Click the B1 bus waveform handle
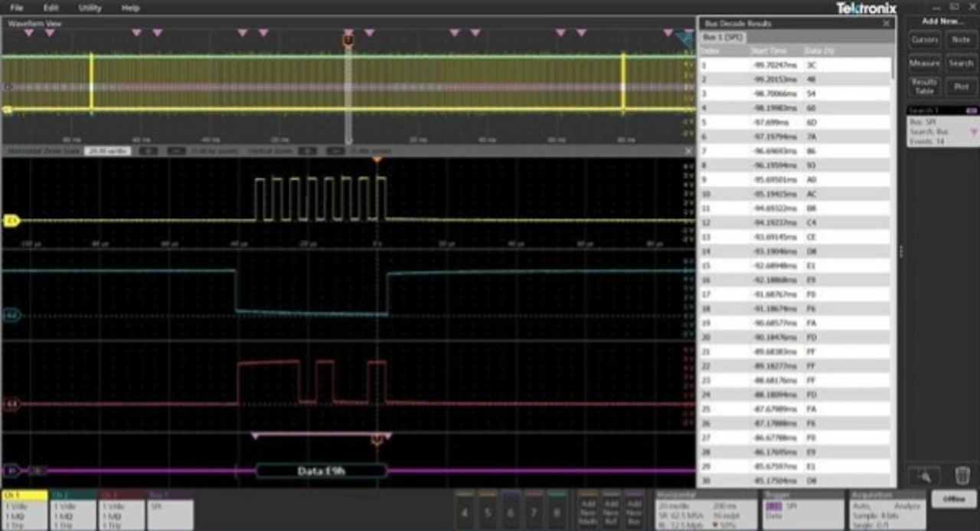 tap(11, 470)
